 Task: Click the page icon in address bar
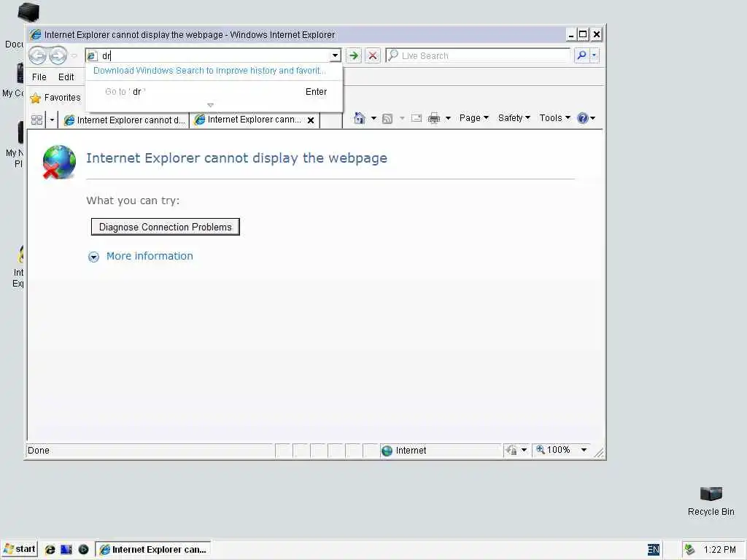tap(93, 56)
